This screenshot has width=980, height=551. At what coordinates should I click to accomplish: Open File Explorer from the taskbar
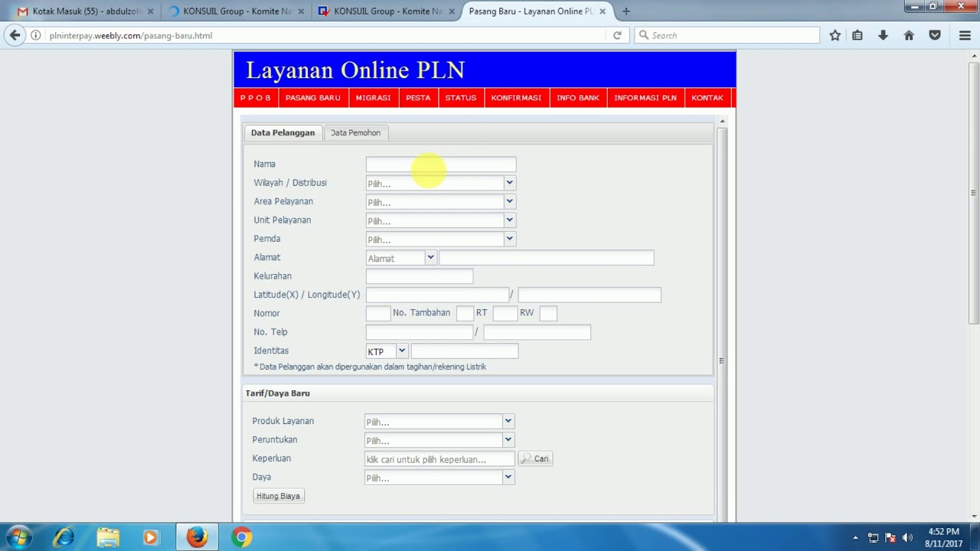click(x=108, y=537)
